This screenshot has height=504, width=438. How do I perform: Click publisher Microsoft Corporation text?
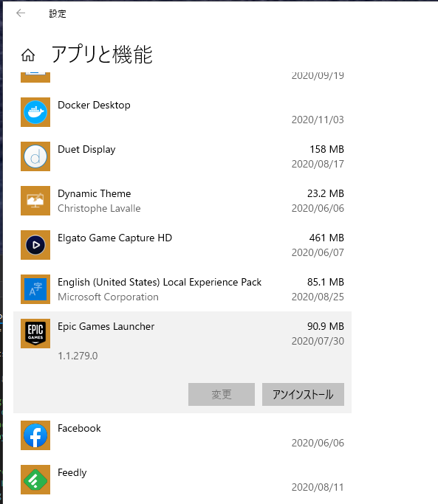(x=108, y=297)
